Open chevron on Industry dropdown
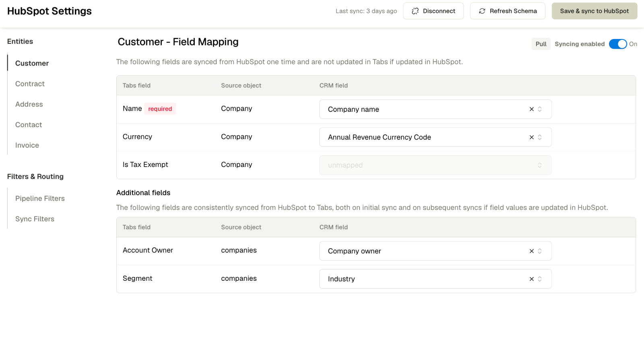The height and width of the screenshot is (362, 644). pyautogui.click(x=540, y=279)
